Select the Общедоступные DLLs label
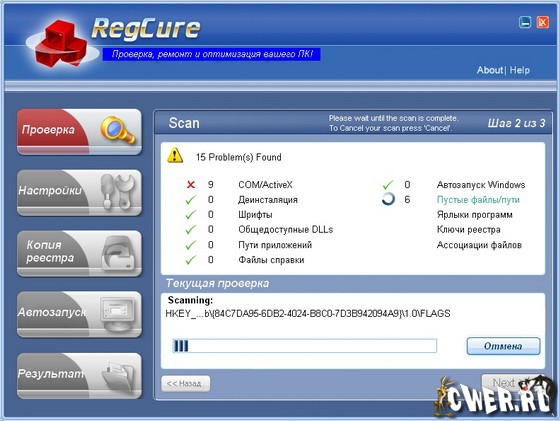The image size is (560, 421). 286,230
